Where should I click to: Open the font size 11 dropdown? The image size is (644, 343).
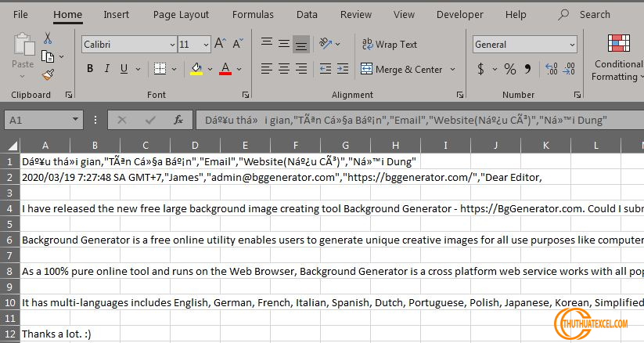(x=206, y=45)
